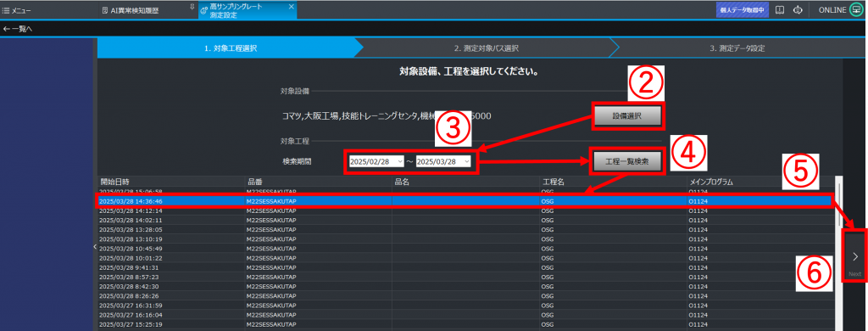The height and width of the screenshot is (331, 868).
Task: Select the row 2025/03/28 13:10:19
Action: coord(465,239)
